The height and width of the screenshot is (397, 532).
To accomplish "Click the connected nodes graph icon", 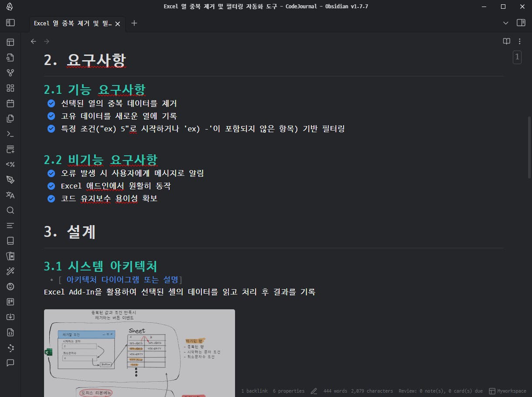I will click(x=10, y=348).
